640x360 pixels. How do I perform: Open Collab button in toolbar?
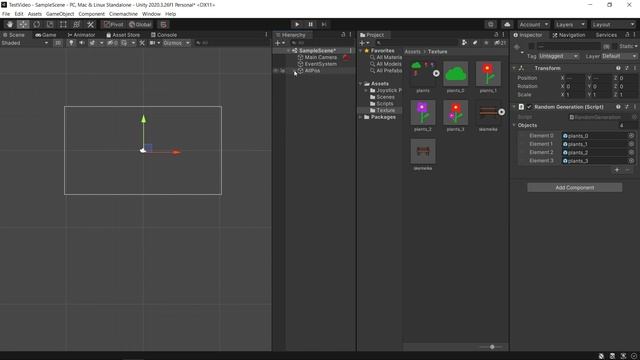(491, 24)
